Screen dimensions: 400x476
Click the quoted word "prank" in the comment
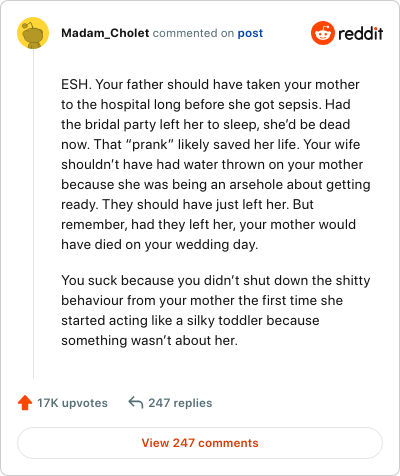[149, 145]
